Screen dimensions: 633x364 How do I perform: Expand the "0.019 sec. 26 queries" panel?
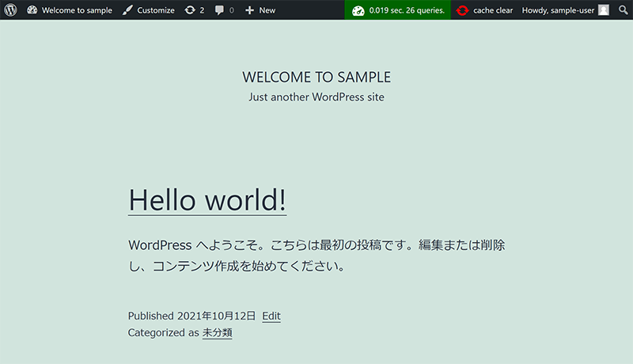pos(407,10)
